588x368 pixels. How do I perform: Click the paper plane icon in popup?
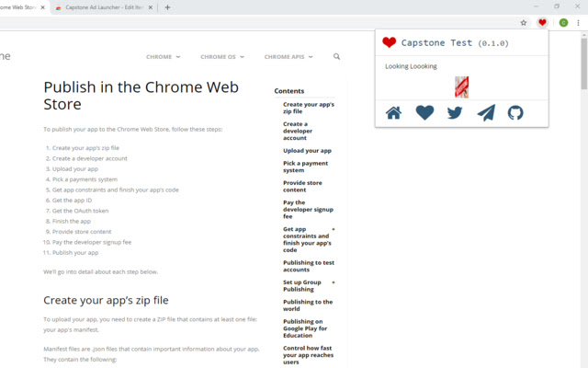pyautogui.click(x=486, y=112)
